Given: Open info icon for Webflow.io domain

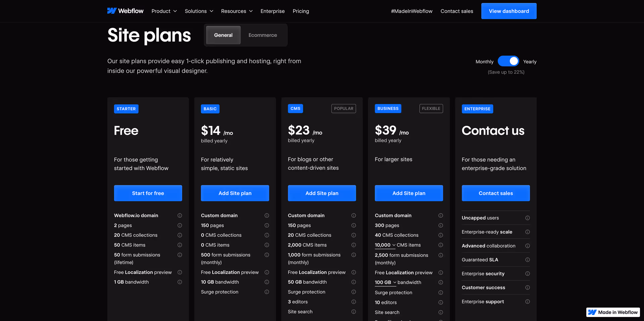Looking at the screenshot, I should coord(180,215).
